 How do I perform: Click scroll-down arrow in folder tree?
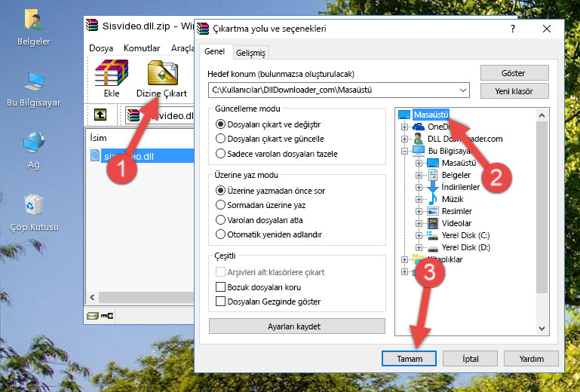coord(542,329)
